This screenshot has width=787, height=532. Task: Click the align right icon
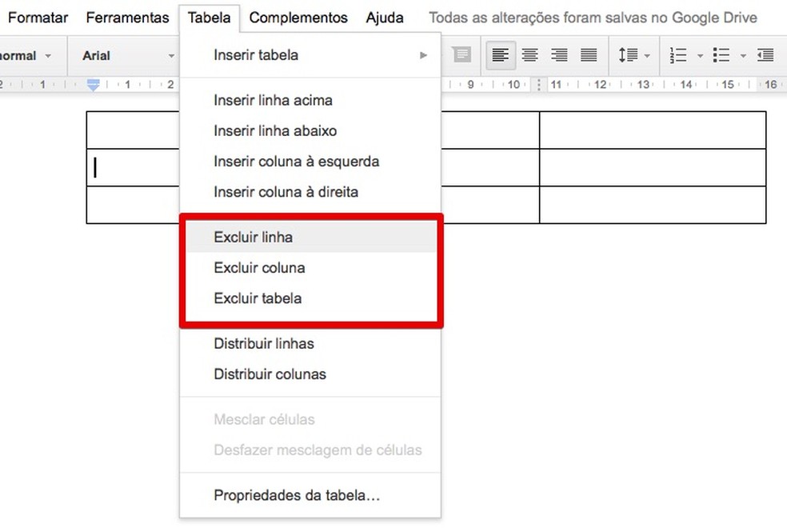(x=559, y=55)
